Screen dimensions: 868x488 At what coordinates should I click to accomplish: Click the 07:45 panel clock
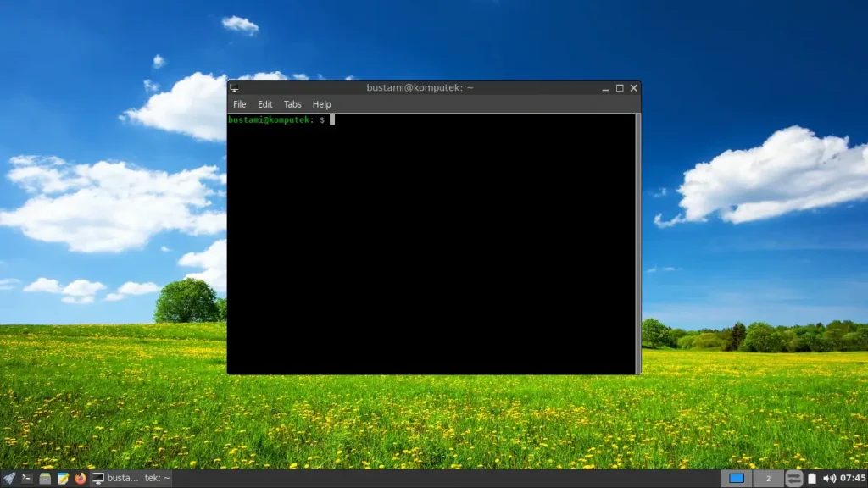[853, 478]
